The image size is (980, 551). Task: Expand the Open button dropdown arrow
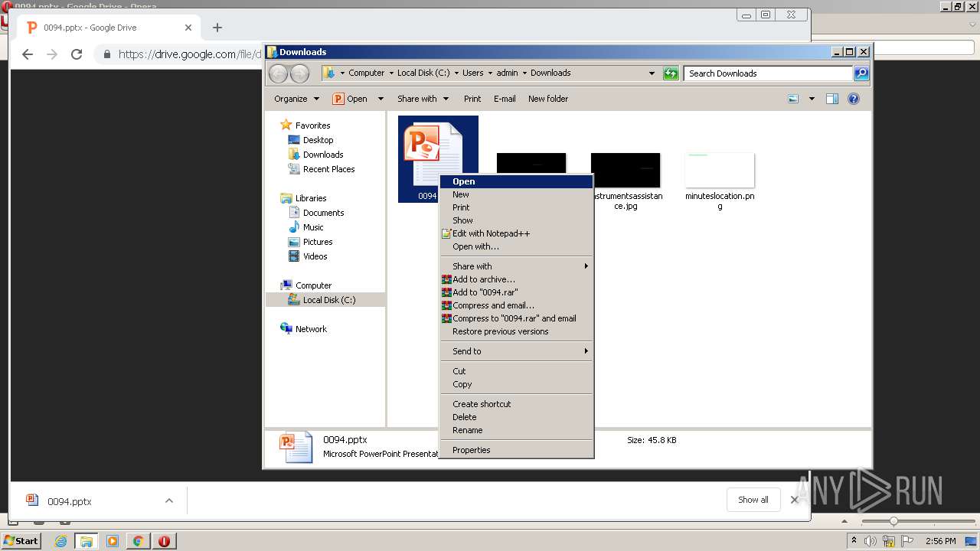coord(381,99)
